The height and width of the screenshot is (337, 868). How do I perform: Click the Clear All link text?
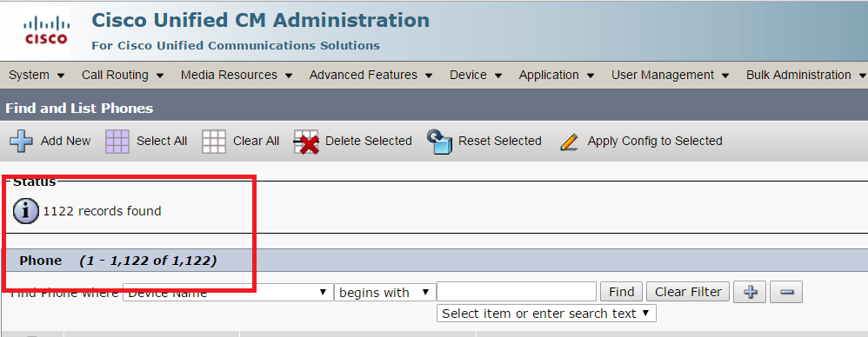pyautogui.click(x=256, y=141)
